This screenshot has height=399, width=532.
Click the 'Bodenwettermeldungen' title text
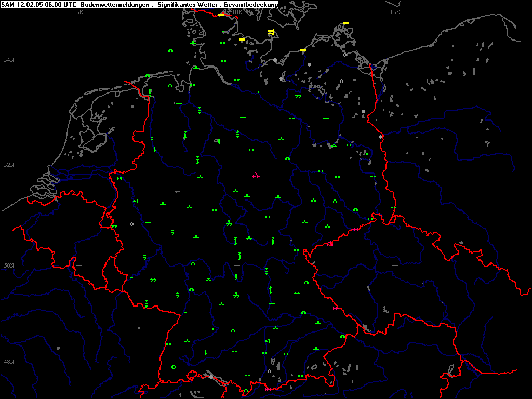[x=115, y=5]
